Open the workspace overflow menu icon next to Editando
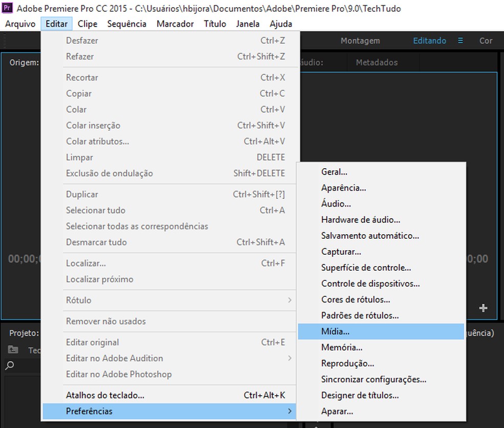 (460, 40)
